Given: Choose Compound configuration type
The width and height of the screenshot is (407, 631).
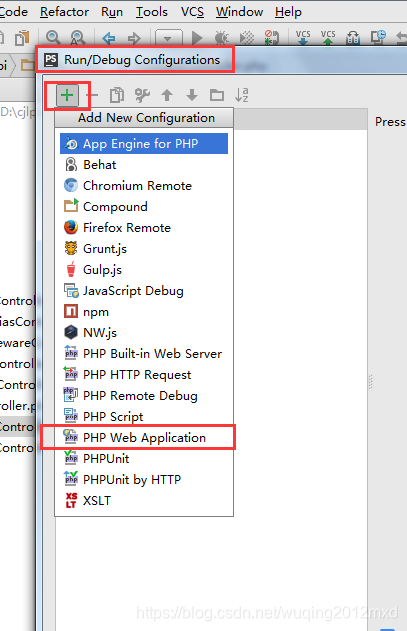Looking at the screenshot, I should (x=144, y=206).
